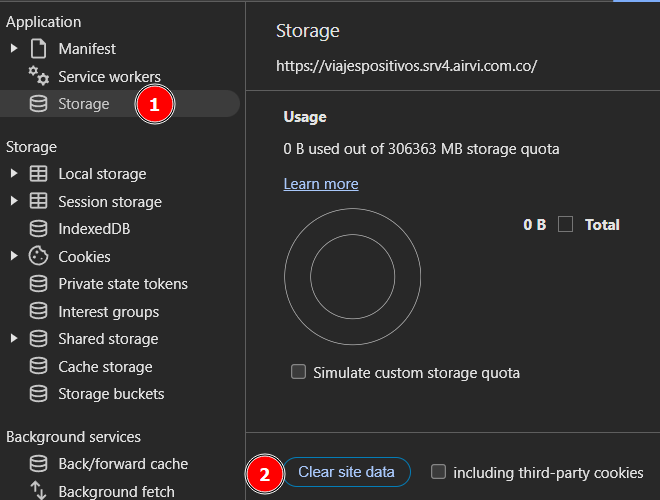
Task: Click the Cache storage database icon
Action: click(x=39, y=367)
